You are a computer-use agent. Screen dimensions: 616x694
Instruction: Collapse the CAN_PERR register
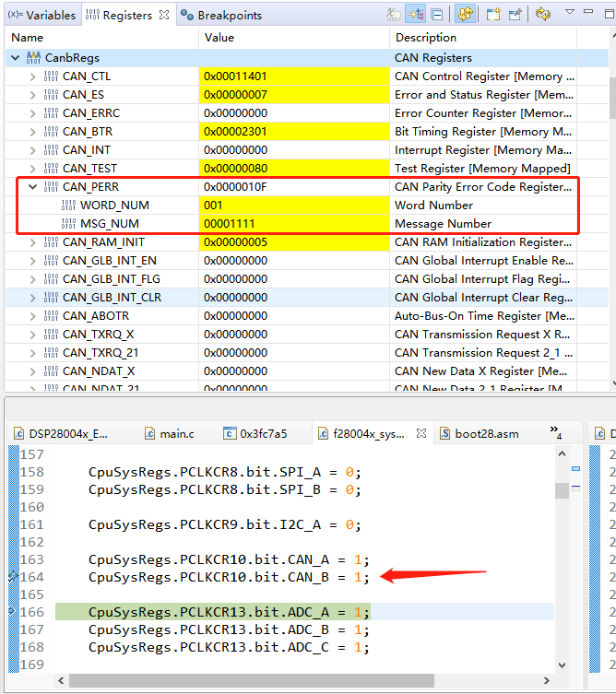[x=32, y=187]
